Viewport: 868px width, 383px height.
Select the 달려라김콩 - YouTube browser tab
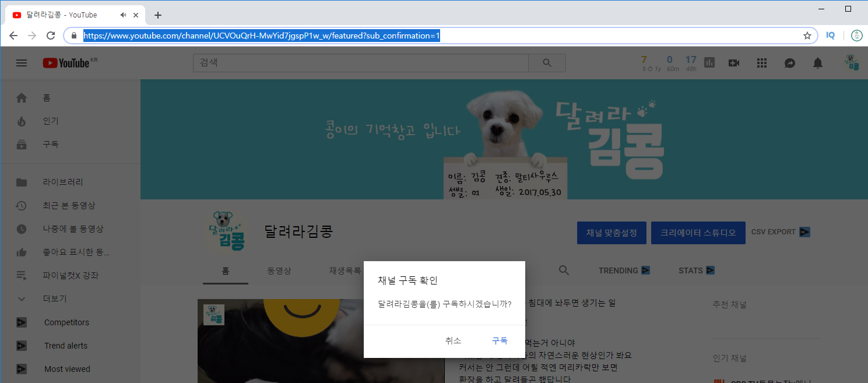pos(75,15)
